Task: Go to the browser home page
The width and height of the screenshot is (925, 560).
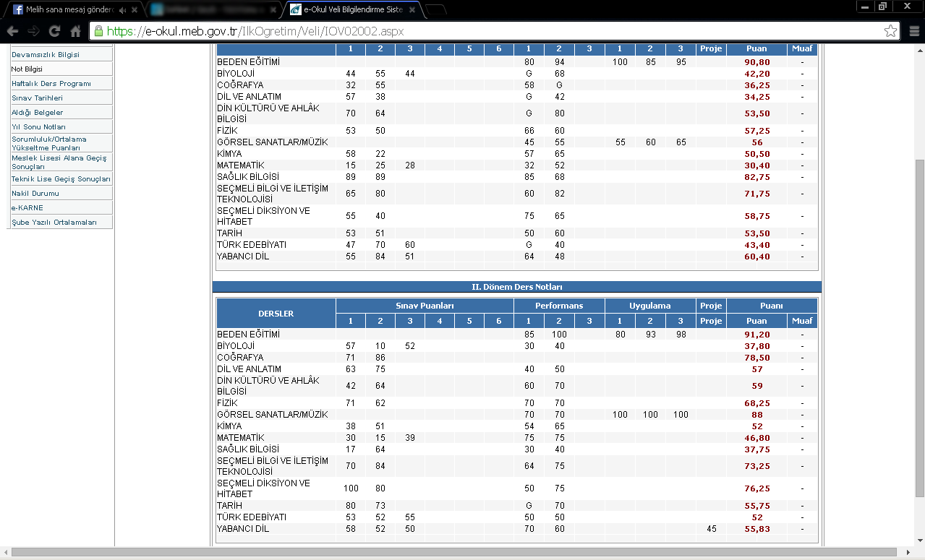Action: click(75, 31)
